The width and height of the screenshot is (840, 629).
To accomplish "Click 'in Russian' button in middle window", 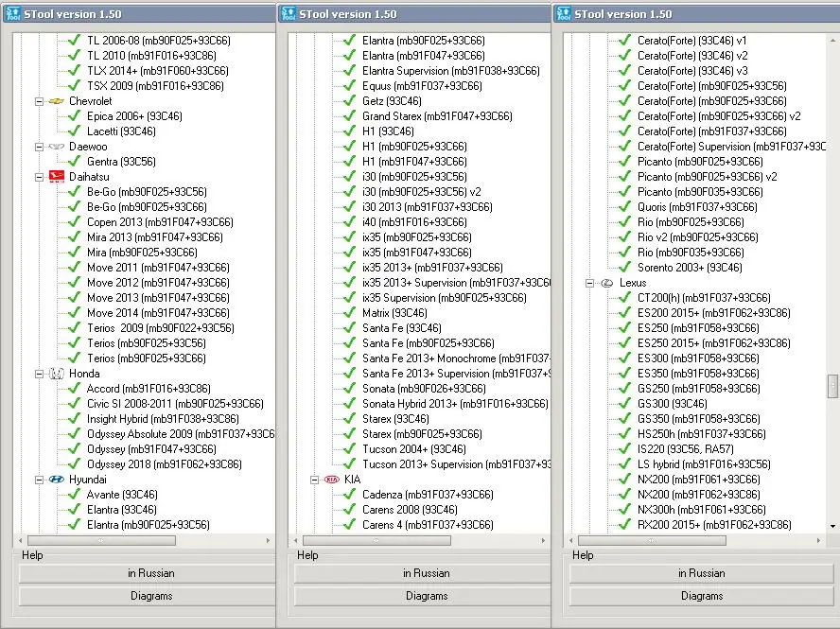I will [423, 573].
